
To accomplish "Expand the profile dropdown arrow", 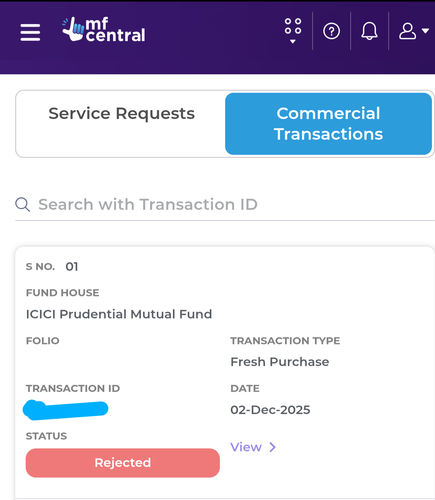I will click(425, 31).
